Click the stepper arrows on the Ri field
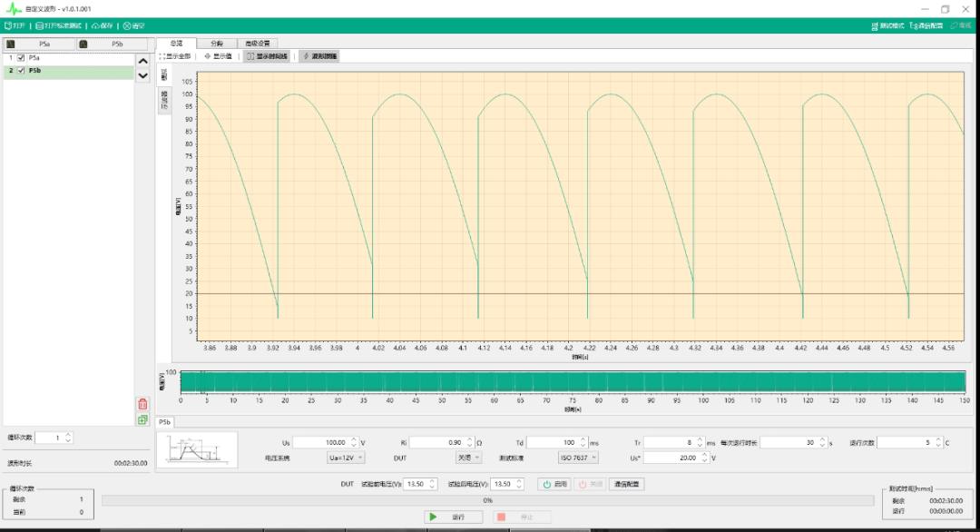Viewport: 980px width, 532px height. click(470, 442)
